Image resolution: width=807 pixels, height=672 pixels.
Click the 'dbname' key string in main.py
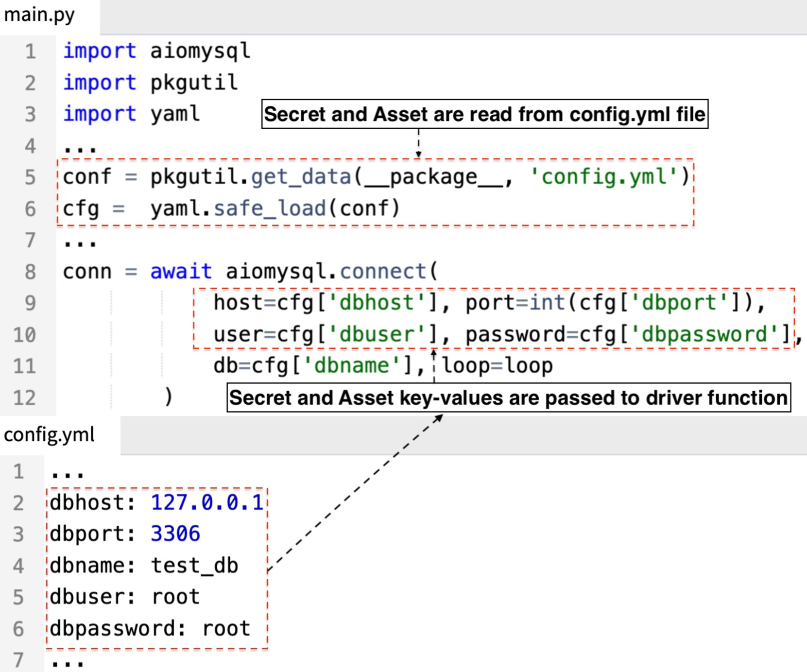(352, 365)
